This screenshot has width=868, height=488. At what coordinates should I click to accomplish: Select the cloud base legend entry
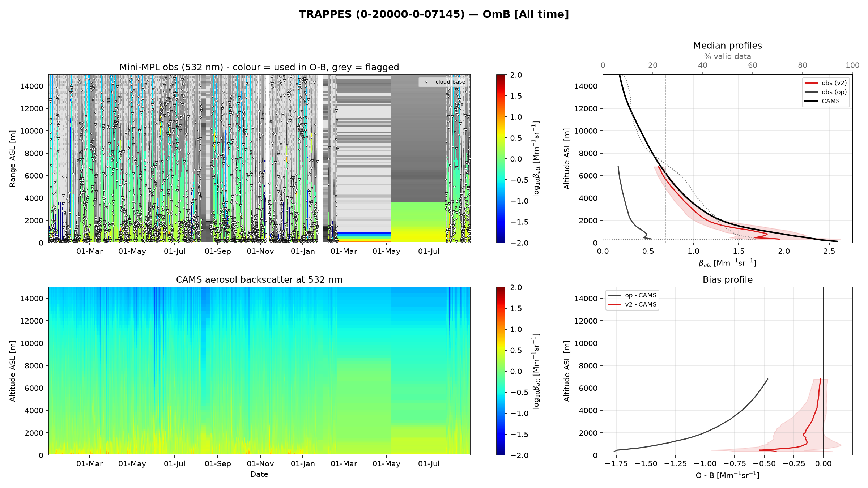coord(444,82)
